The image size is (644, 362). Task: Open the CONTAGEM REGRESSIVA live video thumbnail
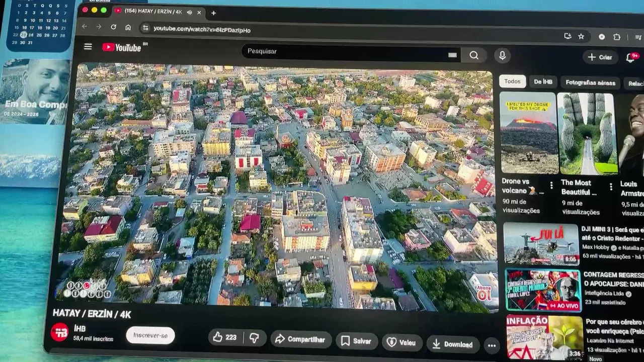point(542,290)
